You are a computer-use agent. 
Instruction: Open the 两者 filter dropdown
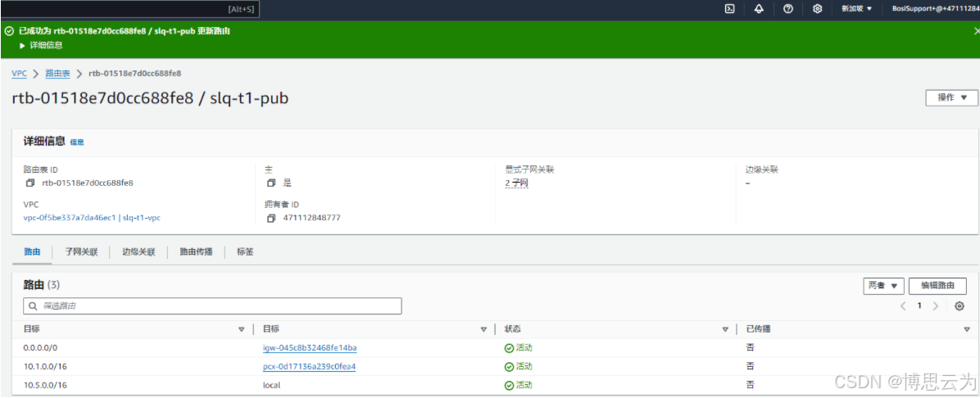click(884, 286)
